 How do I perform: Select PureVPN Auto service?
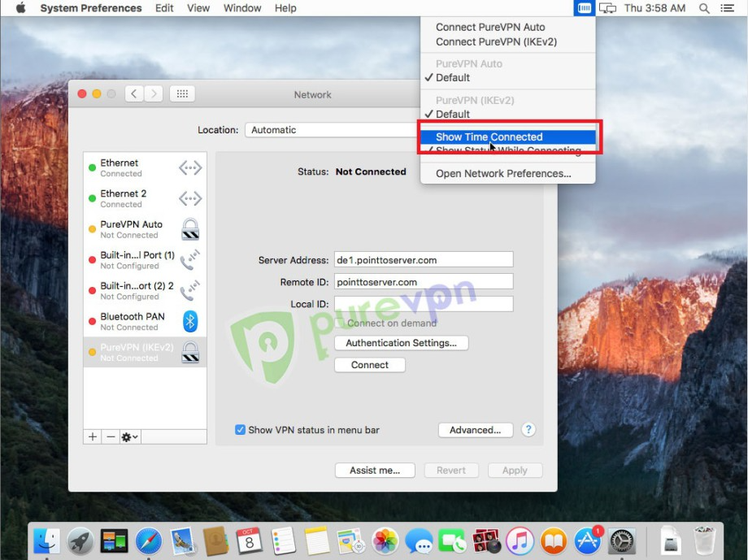145,229
